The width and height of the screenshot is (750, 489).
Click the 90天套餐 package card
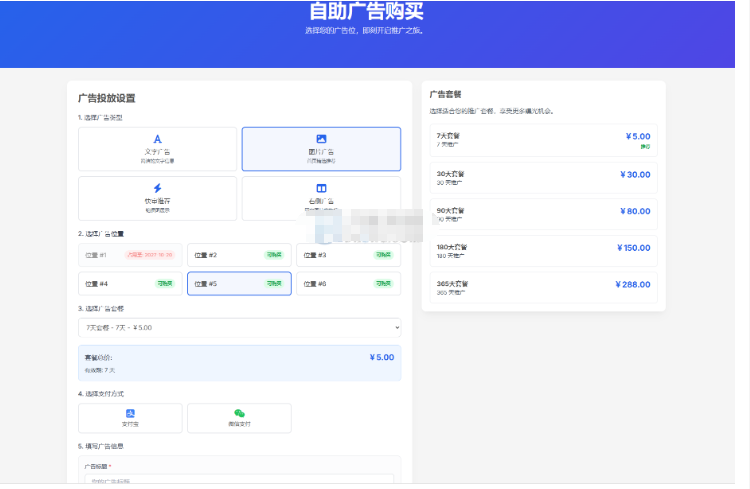(x=543, y=214)
